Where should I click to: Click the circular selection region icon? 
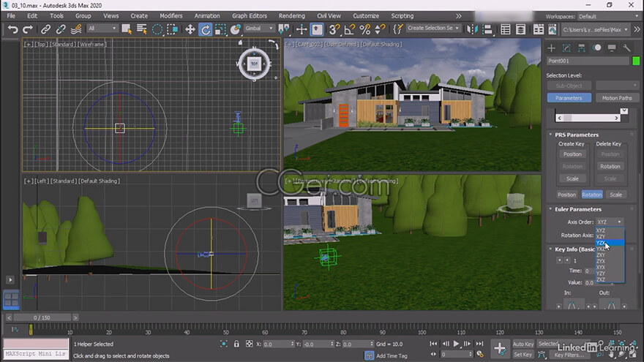157,29
